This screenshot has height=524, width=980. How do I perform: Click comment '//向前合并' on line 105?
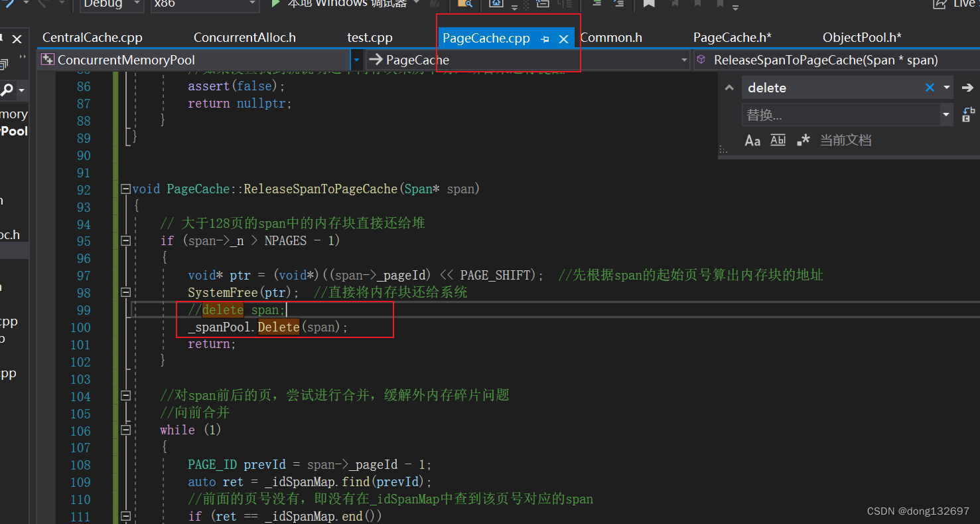click(x=195, y=413)
